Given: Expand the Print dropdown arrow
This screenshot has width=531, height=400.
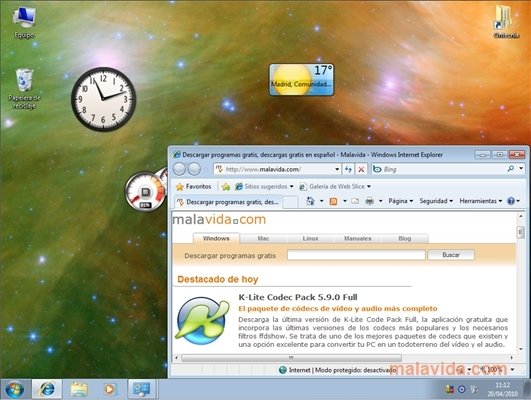Looking at the screenshot, I should click(380, 201).
